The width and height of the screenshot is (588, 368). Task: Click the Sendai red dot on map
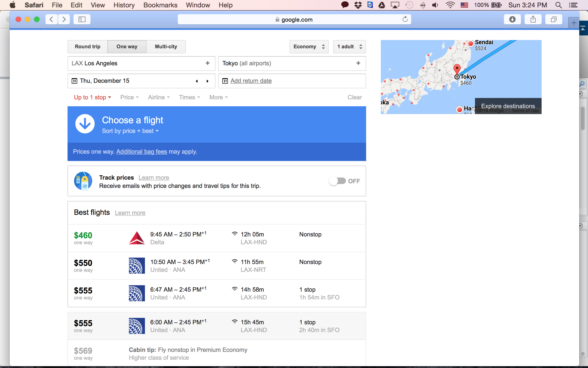[x=471, y=43]
